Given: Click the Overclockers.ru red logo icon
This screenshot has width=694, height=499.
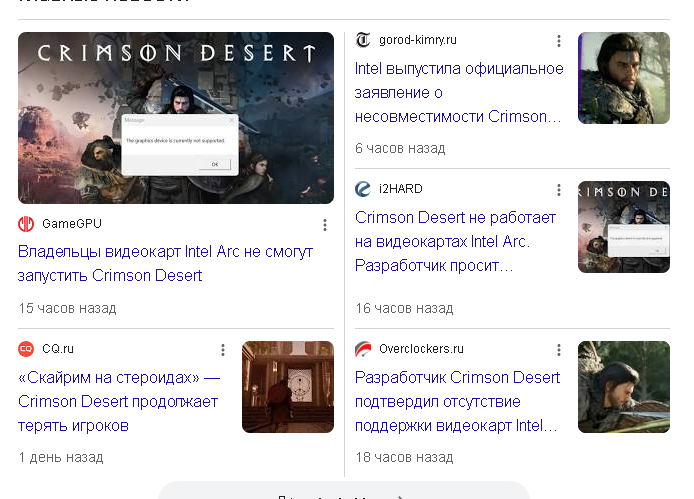Looking at the screenshot, I should (363, 349).
